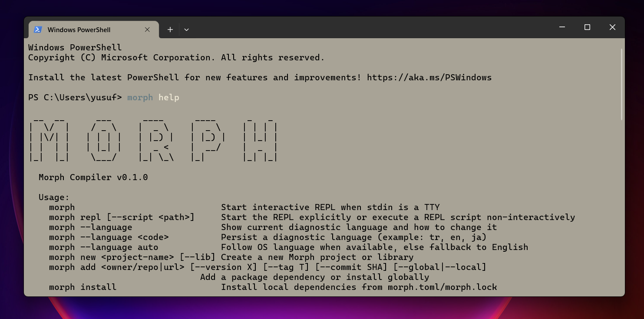Maximize the terminal window
Screen dimensions: 644x319
[x=587, y=27]
